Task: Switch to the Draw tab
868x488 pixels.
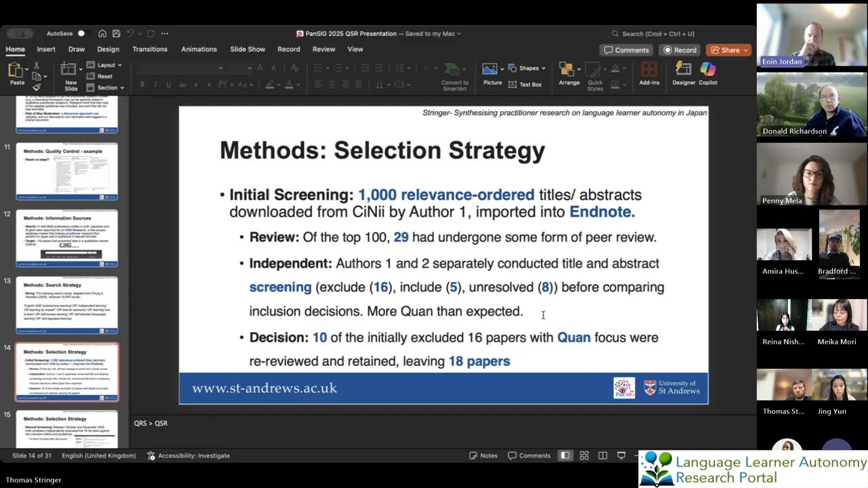Action: [77, 49]
